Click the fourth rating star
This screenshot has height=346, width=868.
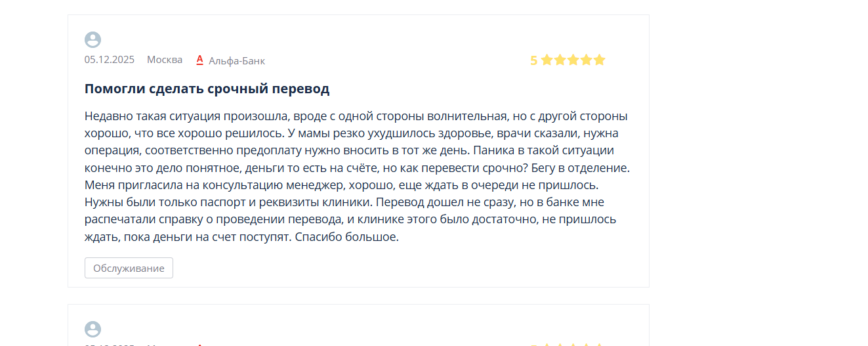(x=586, y=60)
